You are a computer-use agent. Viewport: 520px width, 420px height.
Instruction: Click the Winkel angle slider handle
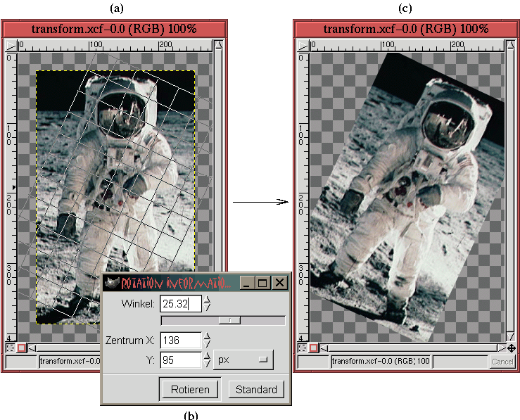pyautogui.click(x=228, y=320)
